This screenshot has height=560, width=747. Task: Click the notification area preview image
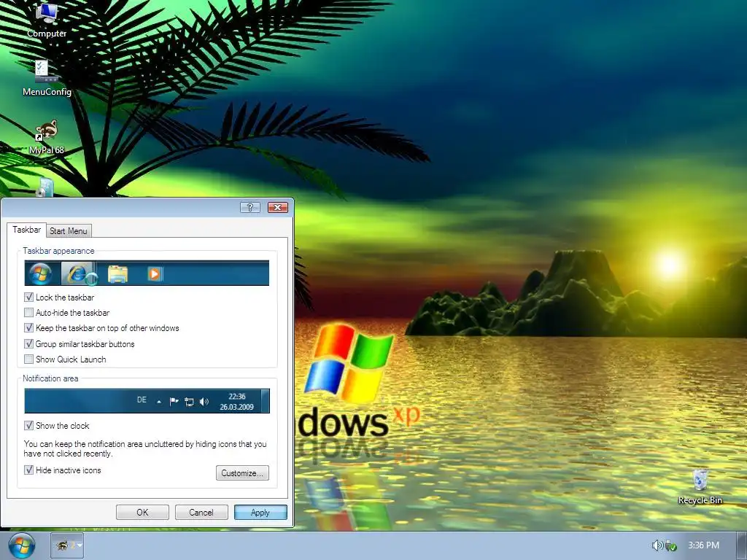pos(147,400)
